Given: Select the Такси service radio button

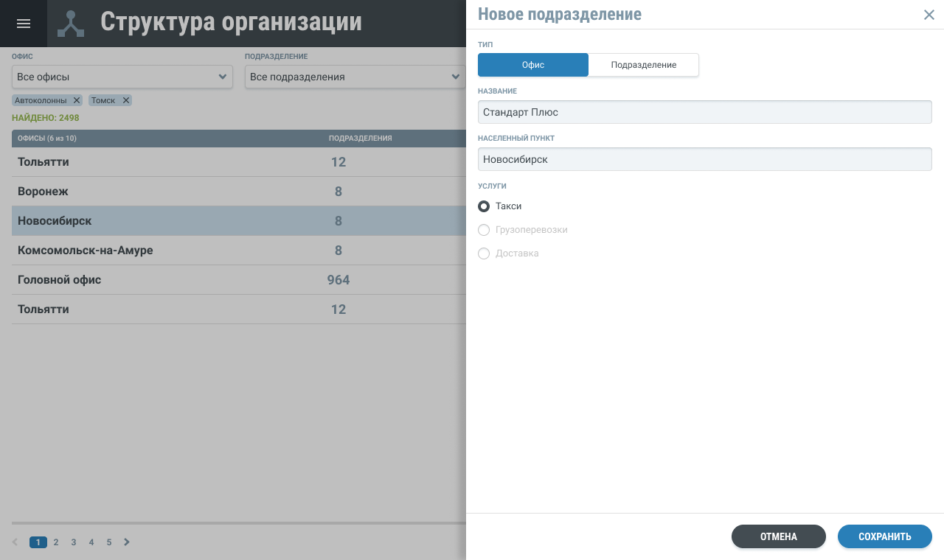Looking at the screenshot, I should click(x=484, y=206).
